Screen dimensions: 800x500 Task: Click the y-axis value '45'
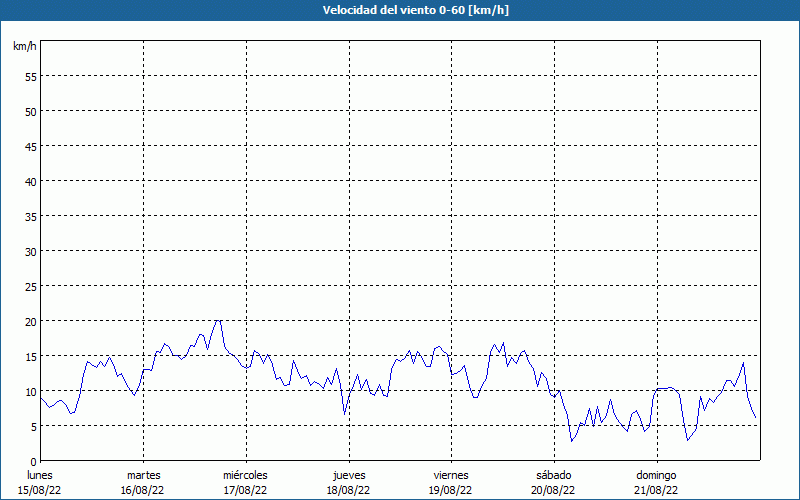pos(31,146)
